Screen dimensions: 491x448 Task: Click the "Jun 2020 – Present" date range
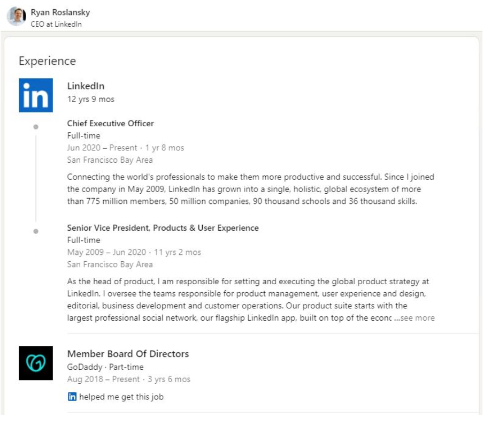(x=102, y=148)
